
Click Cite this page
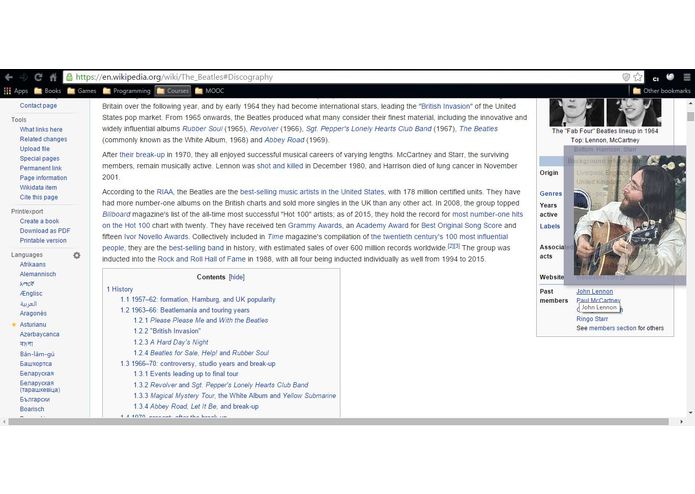point(39,198)
